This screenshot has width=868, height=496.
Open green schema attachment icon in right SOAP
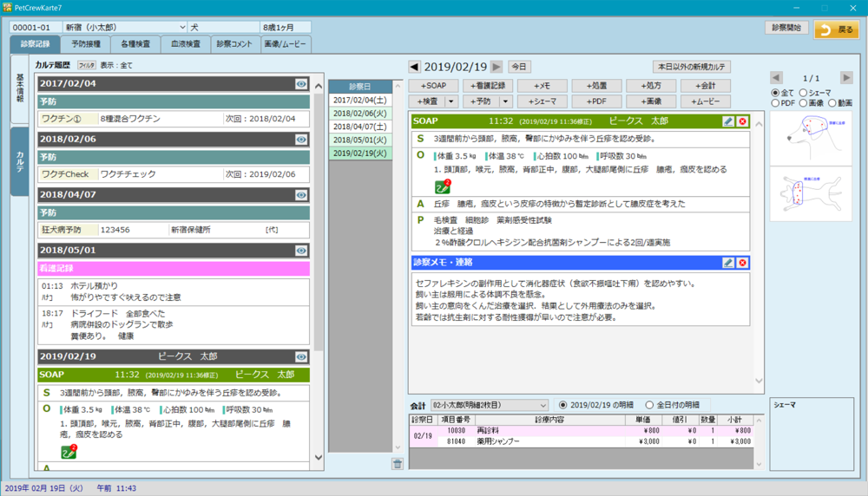tap(443, 185)
